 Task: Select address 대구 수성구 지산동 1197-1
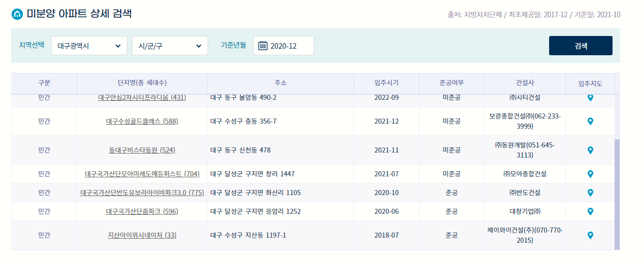pyautogui.click(x=248, y=235)
